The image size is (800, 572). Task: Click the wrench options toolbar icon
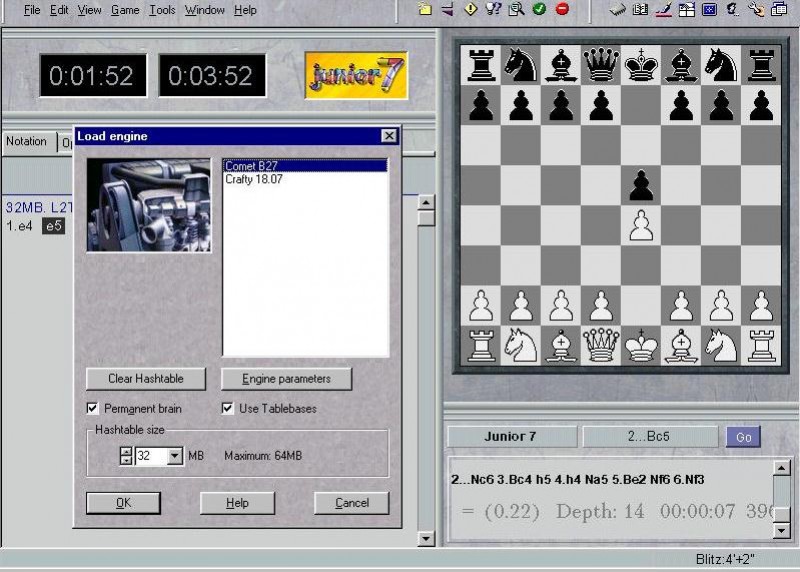756,9
